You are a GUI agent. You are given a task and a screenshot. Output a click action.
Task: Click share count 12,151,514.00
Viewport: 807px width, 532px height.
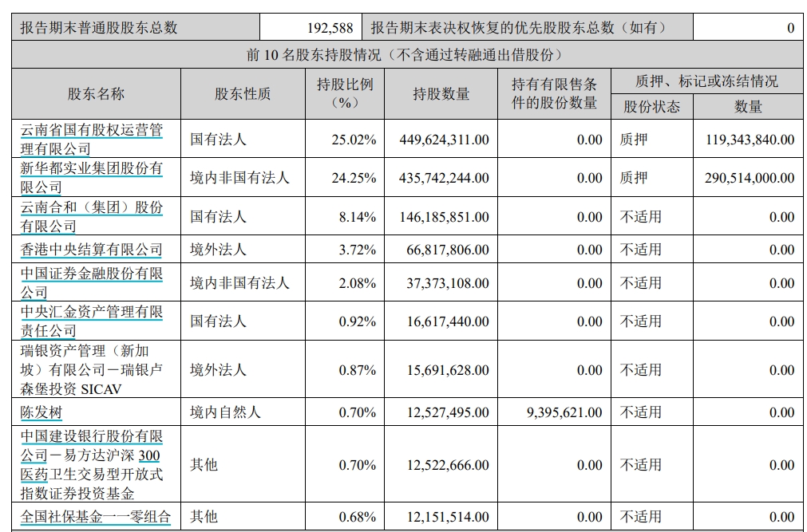click(448, 517)
